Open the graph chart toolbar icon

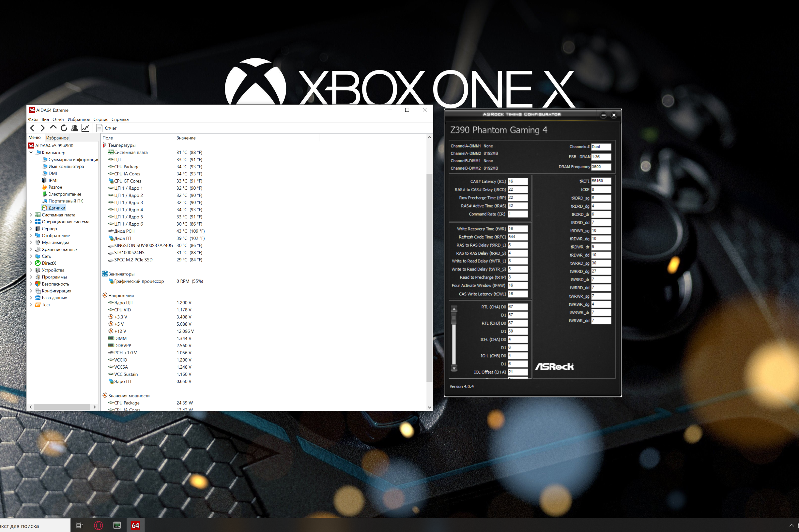85,128
